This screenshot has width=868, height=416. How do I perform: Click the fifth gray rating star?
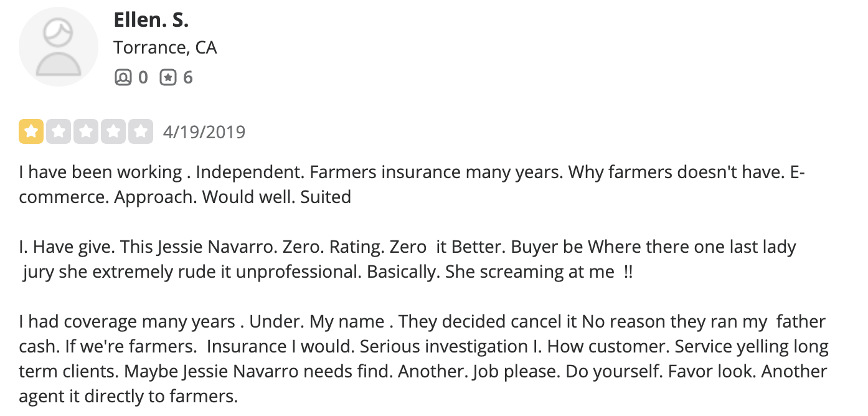(140, 131)
